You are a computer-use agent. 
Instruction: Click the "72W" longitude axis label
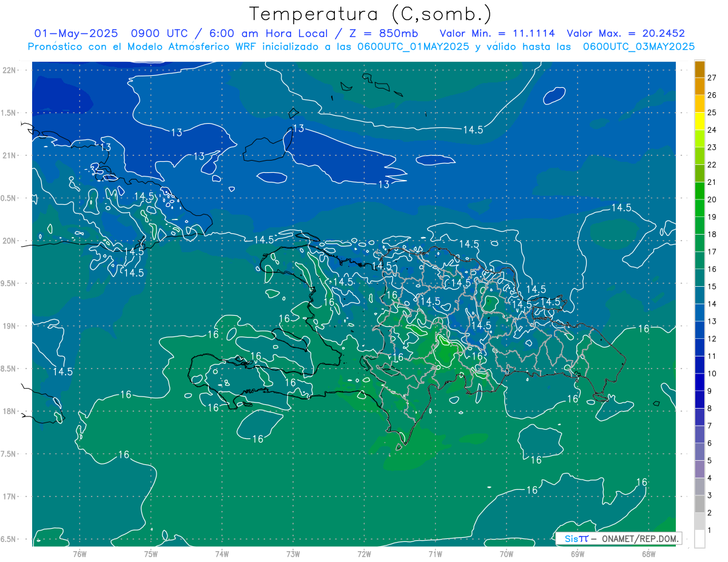tap(364, 554)
